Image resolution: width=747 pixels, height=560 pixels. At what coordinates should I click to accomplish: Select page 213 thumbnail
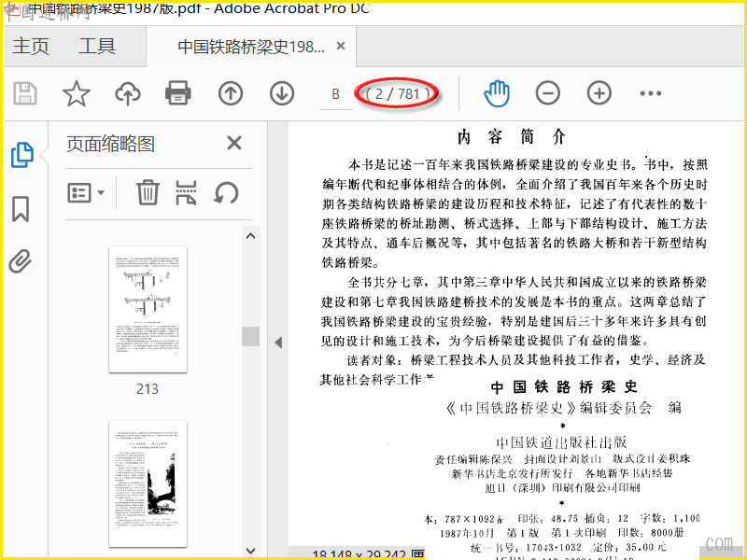tap(148, 310)
